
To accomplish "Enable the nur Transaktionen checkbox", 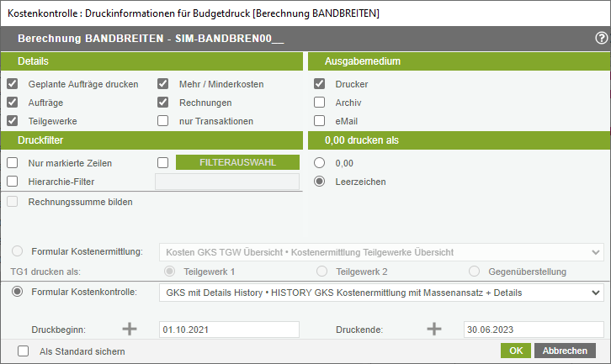I will click(163, 121).
